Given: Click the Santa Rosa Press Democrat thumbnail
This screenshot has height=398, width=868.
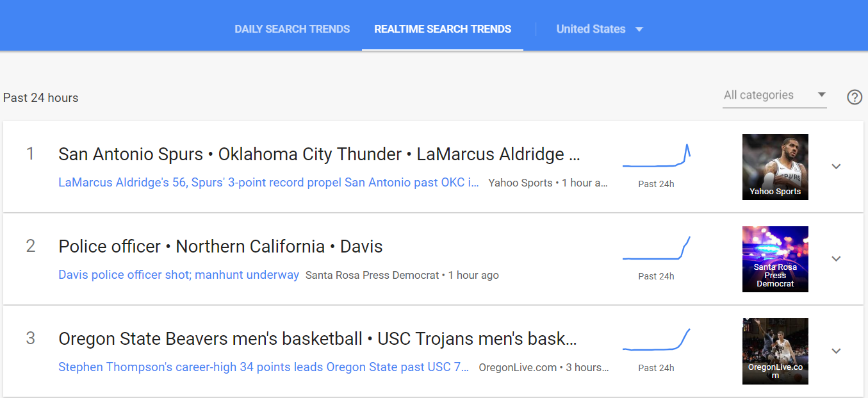Looking at the screenshot, I should (x=775, y=259).
